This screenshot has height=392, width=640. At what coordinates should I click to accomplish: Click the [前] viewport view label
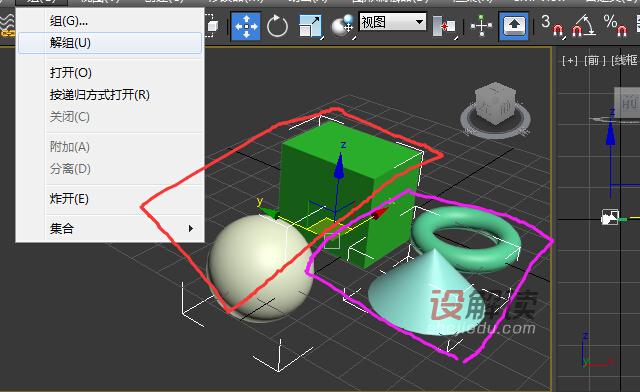coord(593,61)
